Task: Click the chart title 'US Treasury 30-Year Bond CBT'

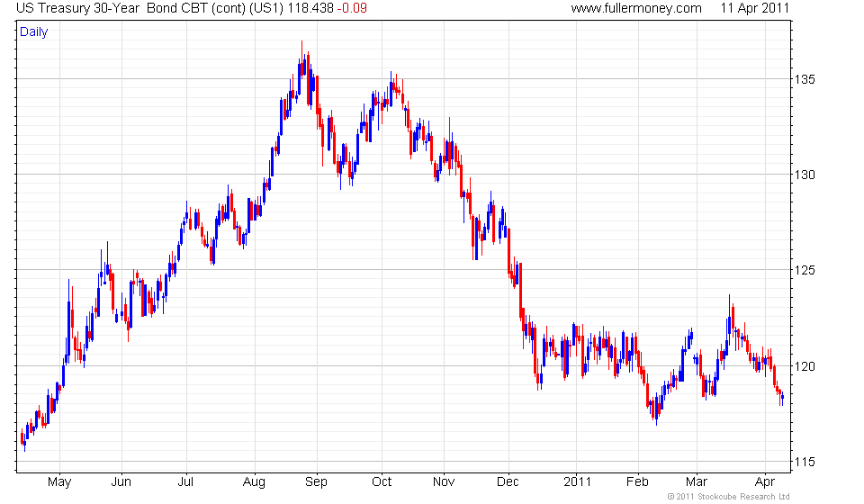Action: tap(112, 8)
